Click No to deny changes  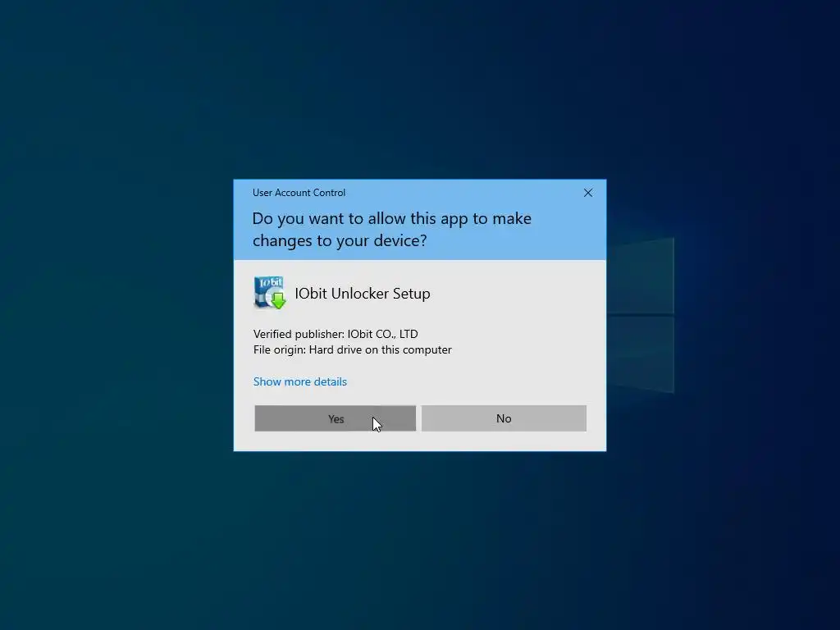(x=504, y=418)
